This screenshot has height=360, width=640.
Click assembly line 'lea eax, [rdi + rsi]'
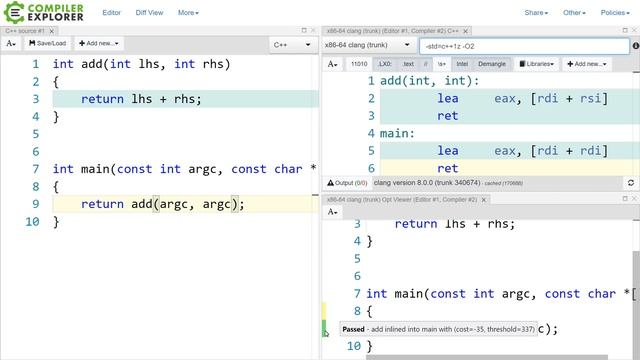pos(522,98)
